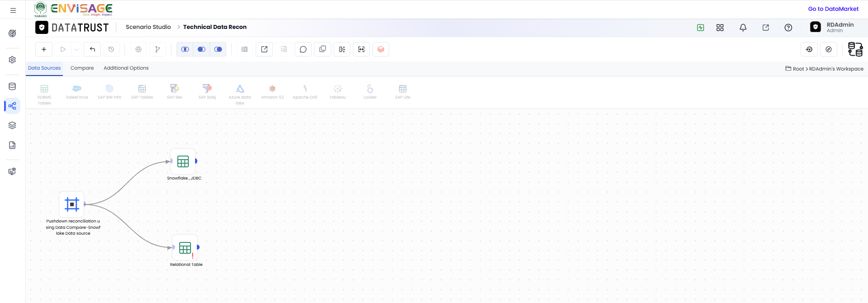Open the comment bubble toolbar icon
The height and width of the screenshot is (303, 868).
click(x=303, y=49)
